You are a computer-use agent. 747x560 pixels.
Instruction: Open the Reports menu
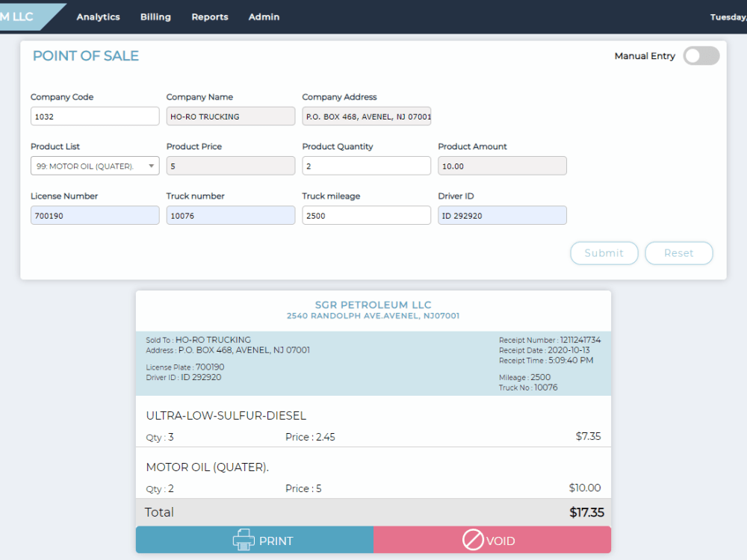click(x=210, y=16)
